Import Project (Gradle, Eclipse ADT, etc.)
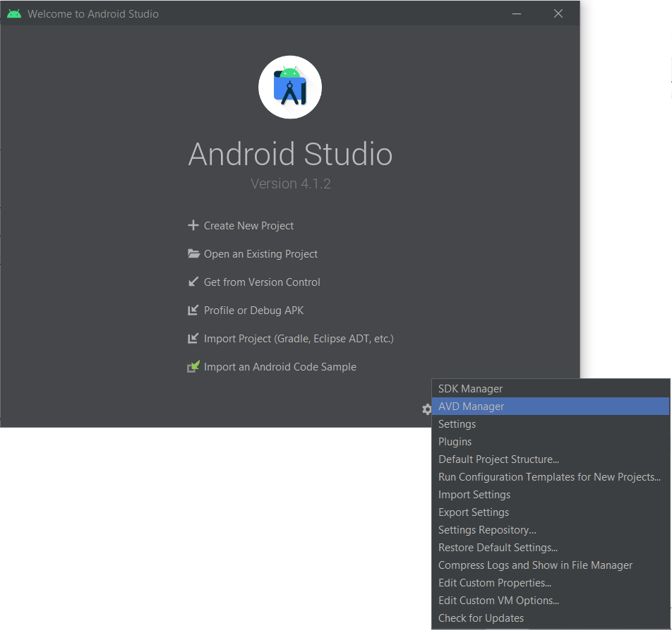This screenshot has height=638, width=672. click(299, 339)
